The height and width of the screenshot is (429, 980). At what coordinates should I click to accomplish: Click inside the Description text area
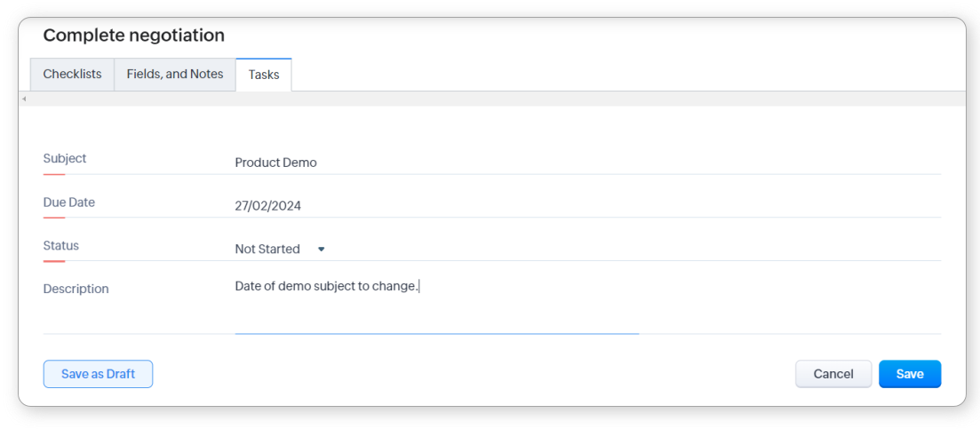tap(435, 306)
